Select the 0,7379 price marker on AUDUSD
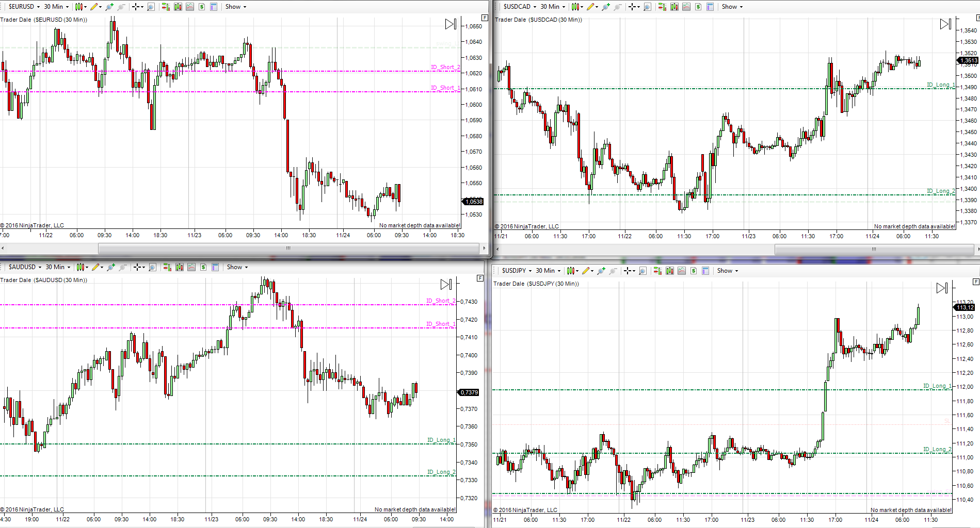This screenshot has width=980, height=528. tap(468, 392)
